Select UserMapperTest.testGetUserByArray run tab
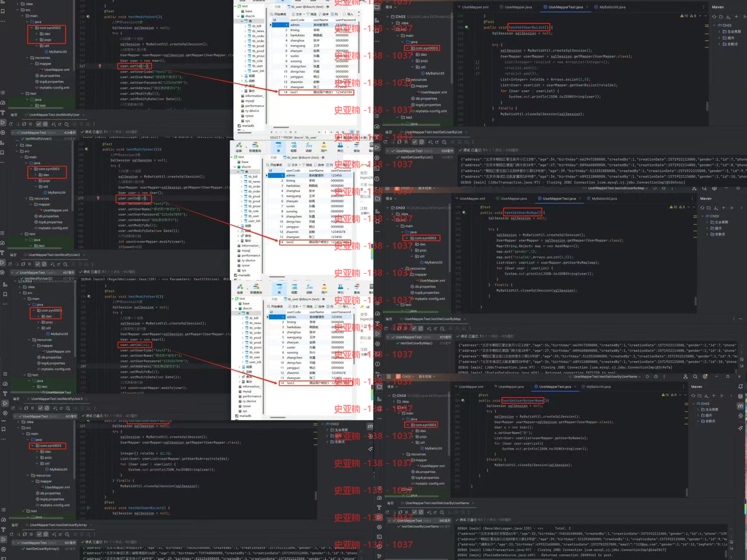The image size is (747, 560). (58, 525)
